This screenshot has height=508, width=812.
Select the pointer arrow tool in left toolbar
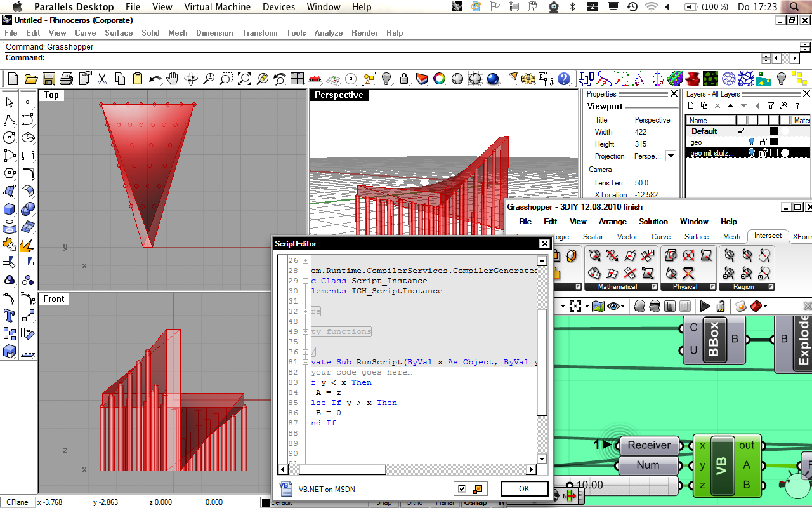click(x=10, y=102)
